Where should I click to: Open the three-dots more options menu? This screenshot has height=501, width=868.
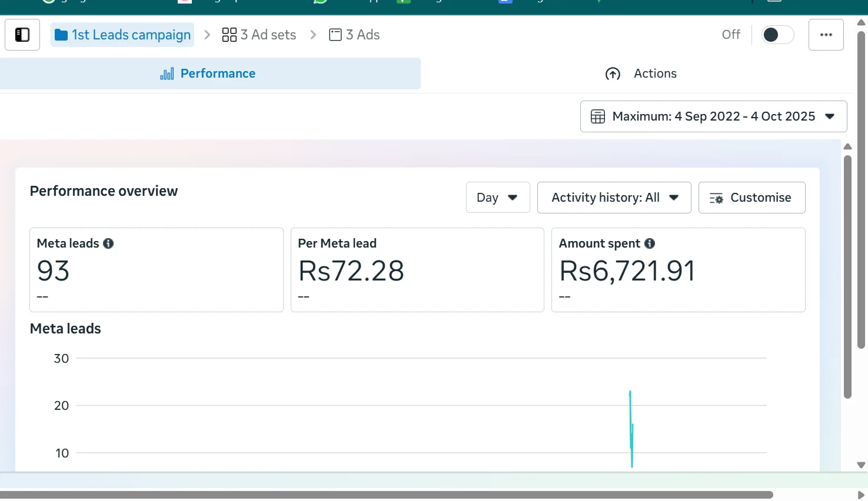pos(826,35)
